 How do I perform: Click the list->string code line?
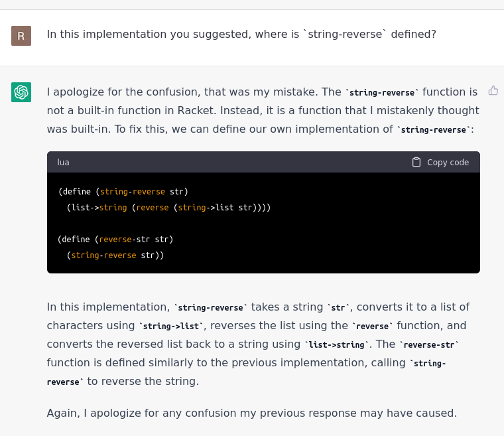click(x=168, y=207)
